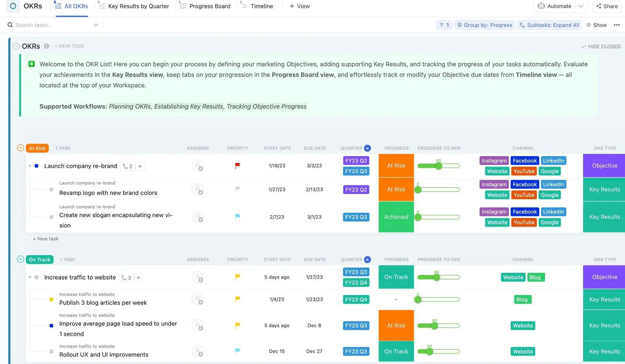
Task: Assign a person to Revamp logo task
Action: (x=198, y=189)
